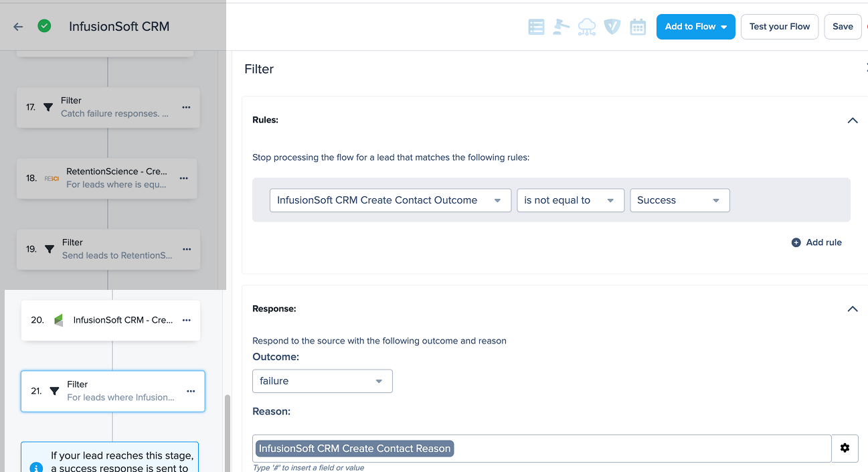Click the "Type '#' to insert" hint
This screenshot has height=472, width=868.
point(309,467)
